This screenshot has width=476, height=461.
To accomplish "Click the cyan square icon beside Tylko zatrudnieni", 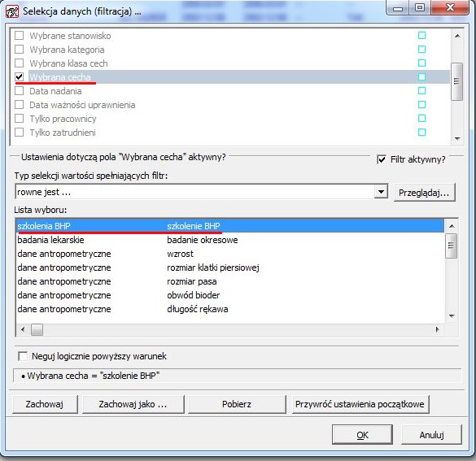I will tap(421, 133).
